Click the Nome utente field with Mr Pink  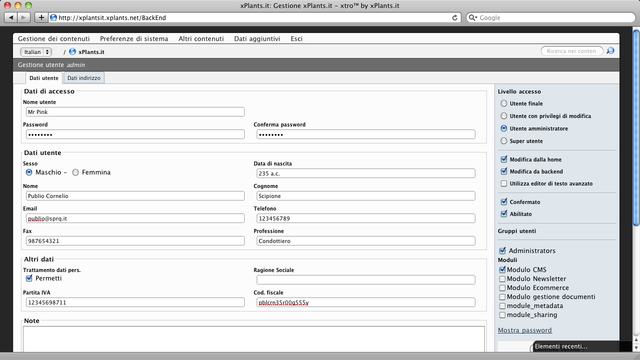tap(135, 112)
